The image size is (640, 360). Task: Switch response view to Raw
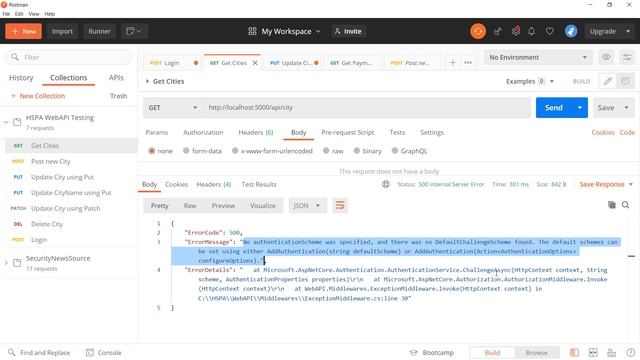(x=190, y=205)
